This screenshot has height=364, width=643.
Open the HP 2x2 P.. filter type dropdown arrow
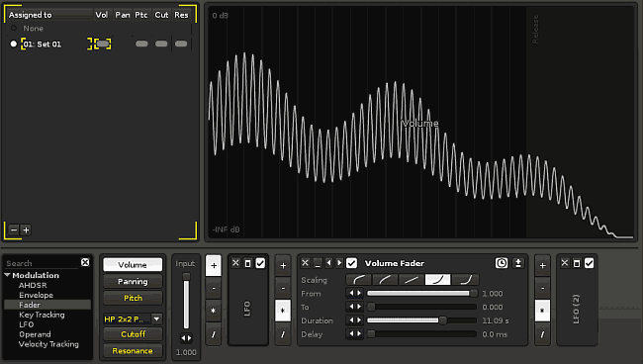pos(156,318)
